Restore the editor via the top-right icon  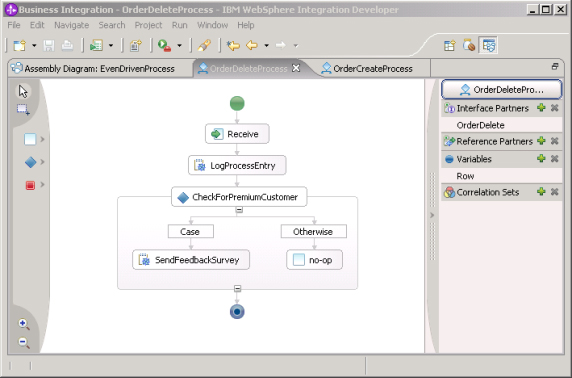click(555, 66)
